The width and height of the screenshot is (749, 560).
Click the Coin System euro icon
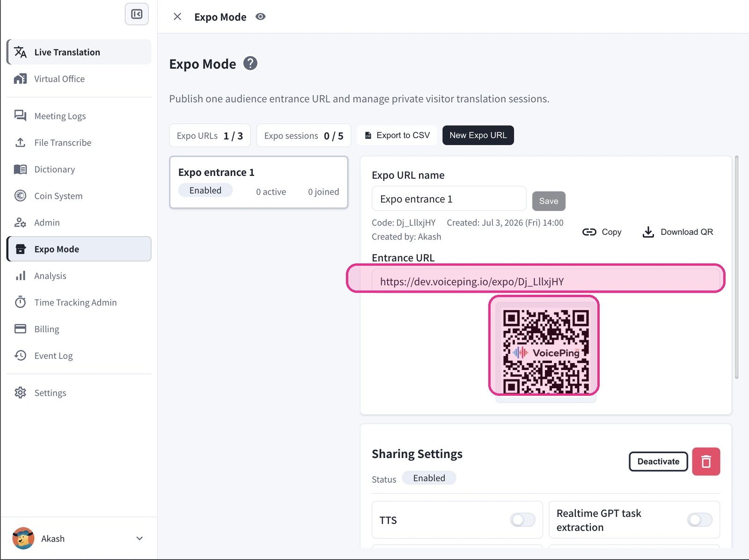click(20, 196)
